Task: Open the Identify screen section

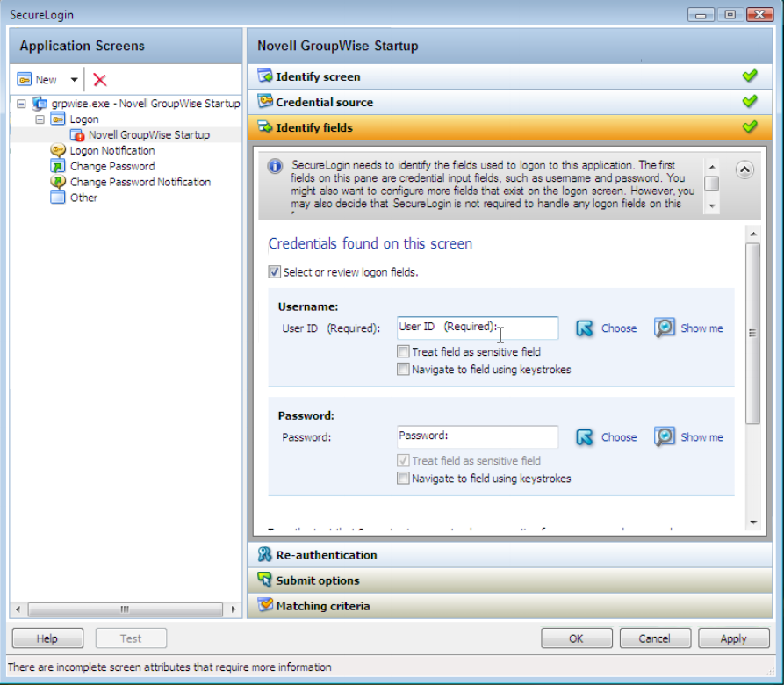Action: [509, 76]
